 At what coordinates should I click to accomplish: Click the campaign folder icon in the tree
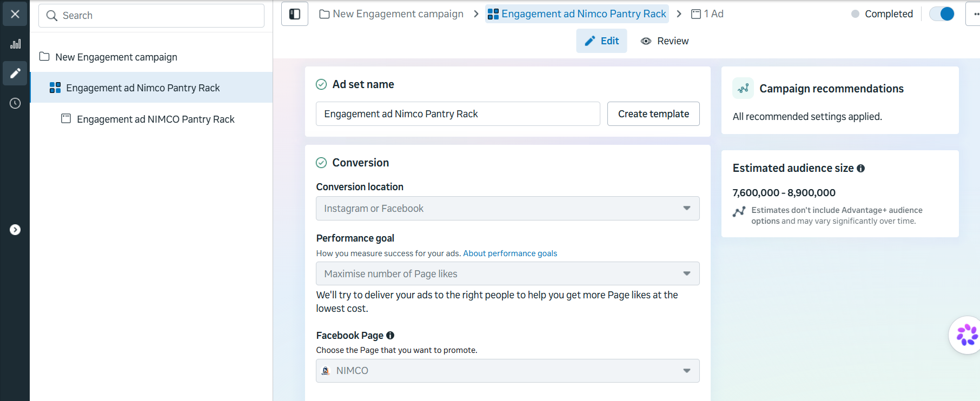pyautogui.click(x=44, y=56)
